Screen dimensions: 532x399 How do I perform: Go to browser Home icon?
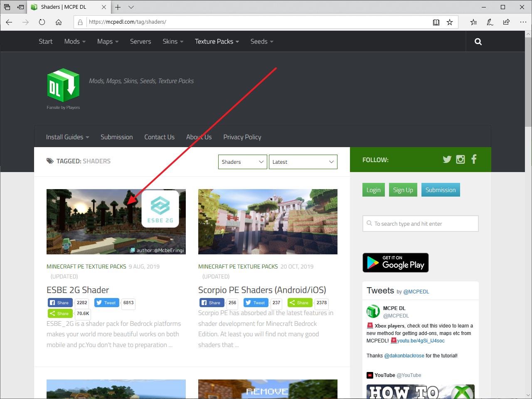tap(59, 22)
